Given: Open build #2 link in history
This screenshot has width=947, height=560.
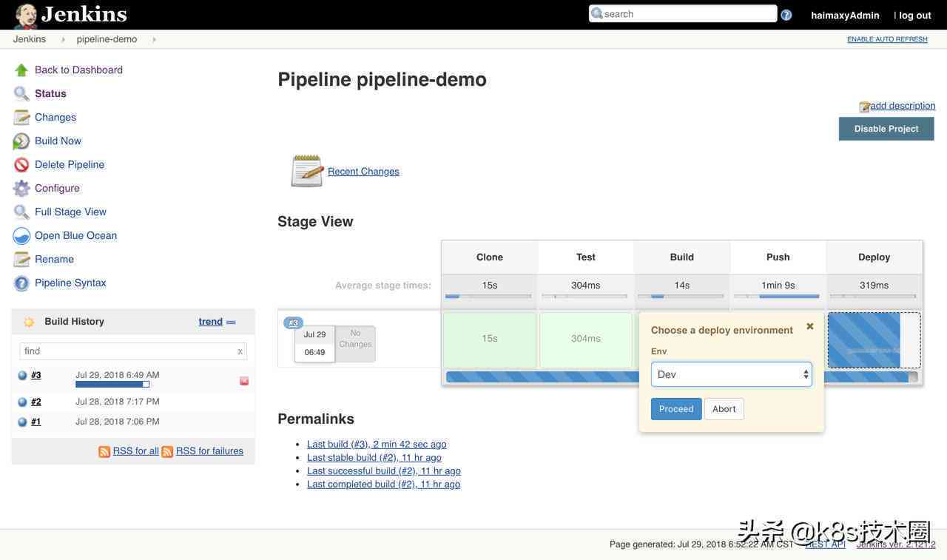Looking at the screenshot, I should pos(36,402).
